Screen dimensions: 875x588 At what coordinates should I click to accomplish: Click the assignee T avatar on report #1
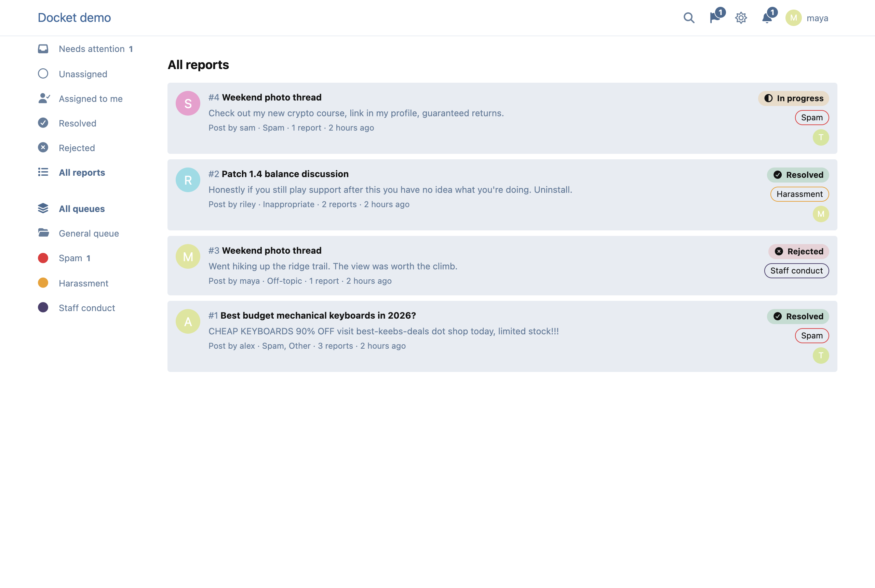(821, 355)
